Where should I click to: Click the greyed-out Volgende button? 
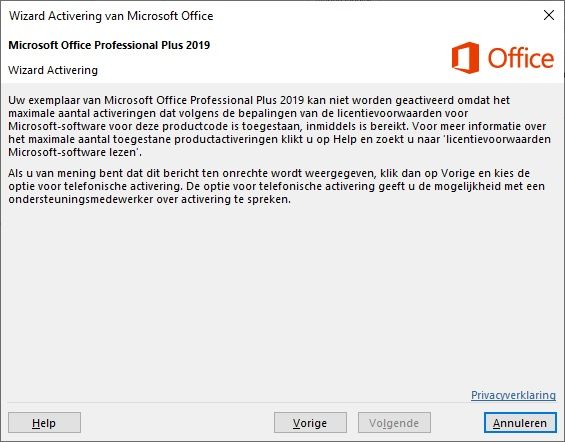tap(394, 423)
